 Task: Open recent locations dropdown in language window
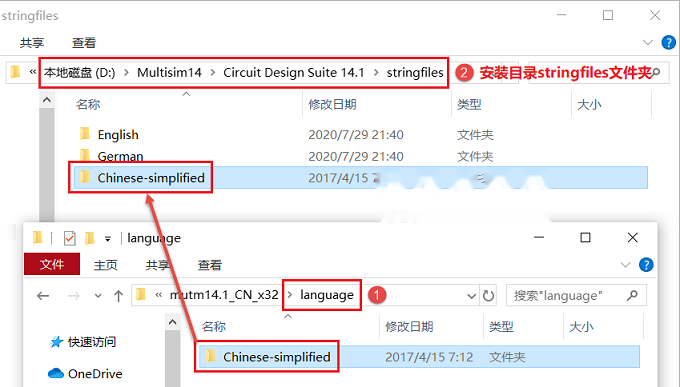tap(98, 296)
